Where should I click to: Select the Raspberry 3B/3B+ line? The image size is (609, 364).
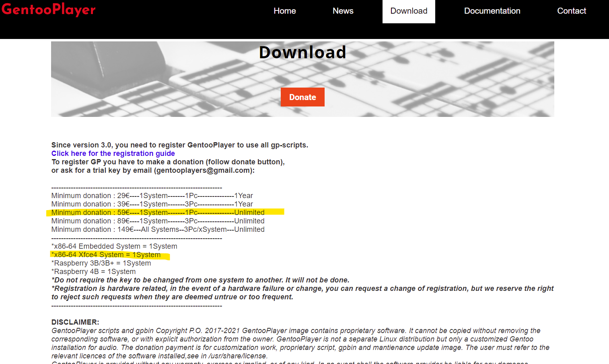click(101, 263)
